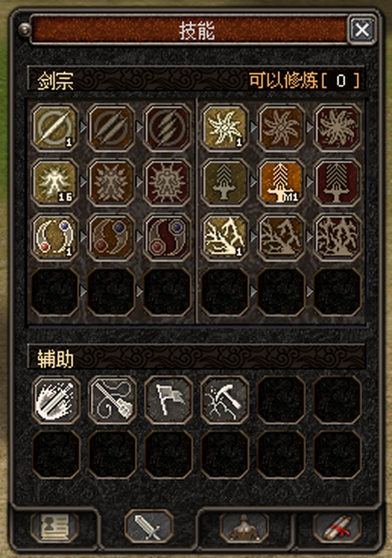392x558 pixels.
Task: Open the scroll tab with red ribbon
Action: pyautogui.click(x=337, y=527)
